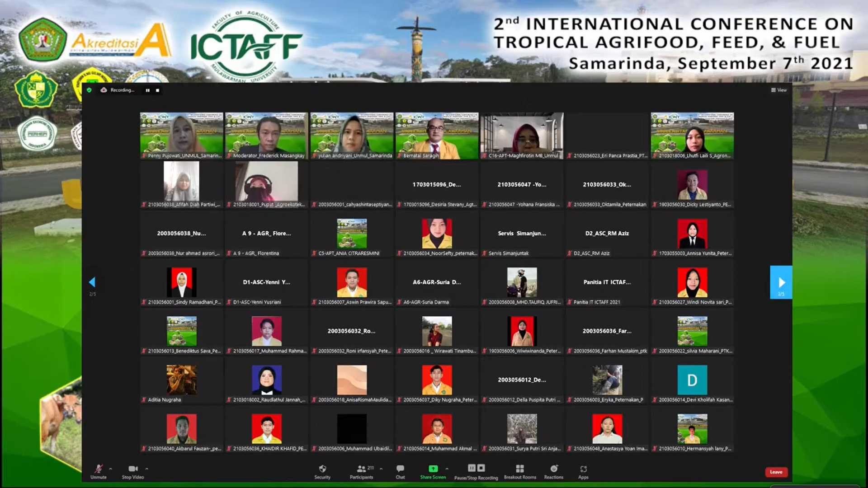Viewport: 868px width, 488px height.
Task: Expand audio options caret beside Unmute
Action: 110,469
